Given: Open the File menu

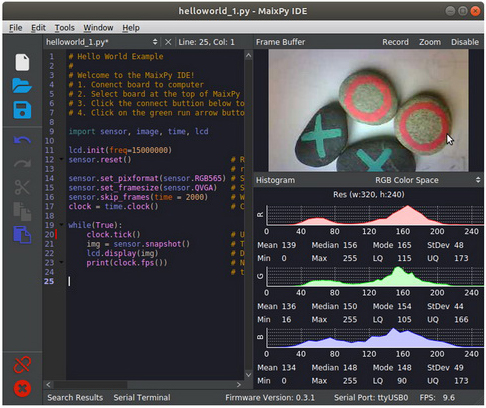Looking at the screenshot, I should 16,28.
